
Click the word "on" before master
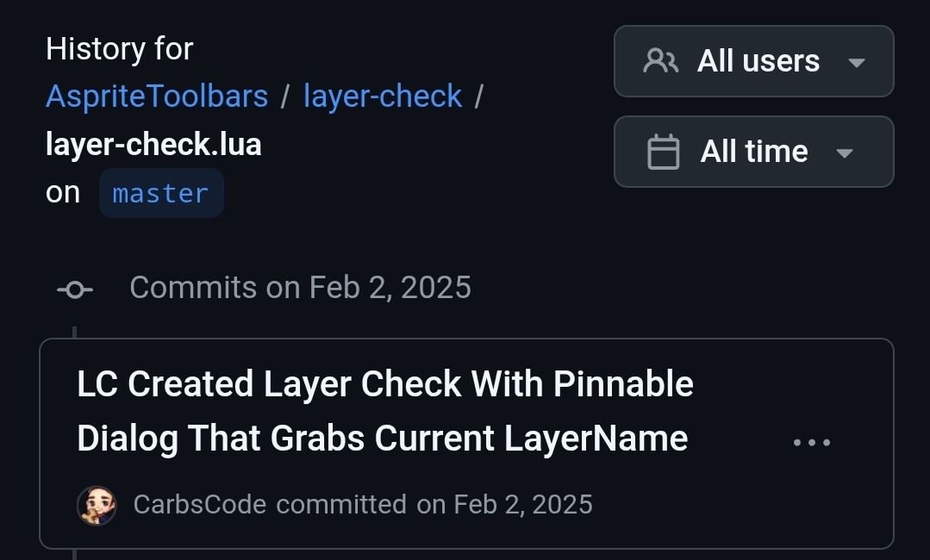(x=63, y=193)
